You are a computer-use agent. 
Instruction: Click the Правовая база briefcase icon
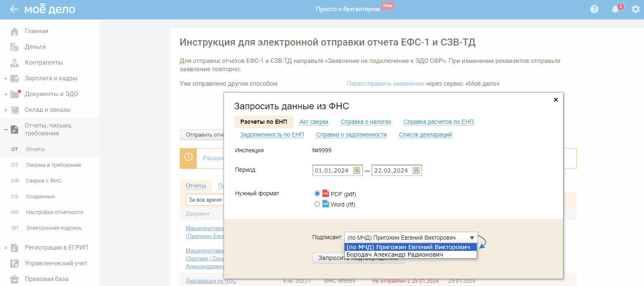click(x=14, y=279)
